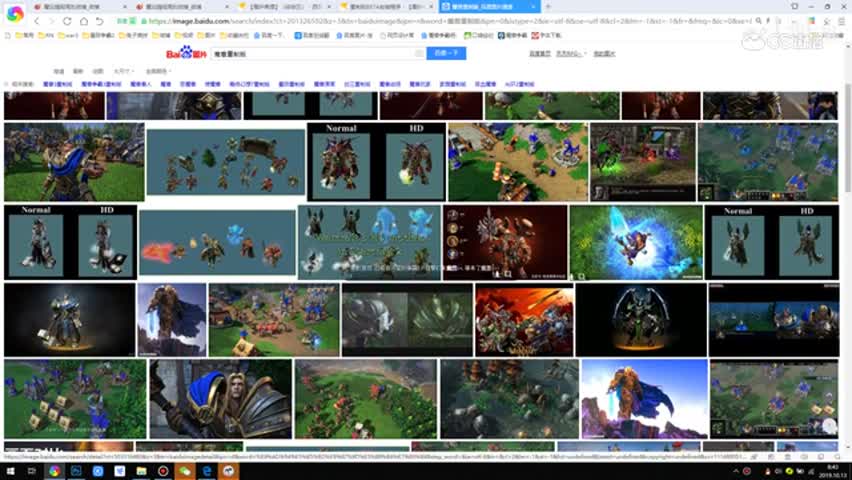Viewport: 852px width, 480px height.
Task: Click the blue Baidu search button
Action: (x=446, y=53)
